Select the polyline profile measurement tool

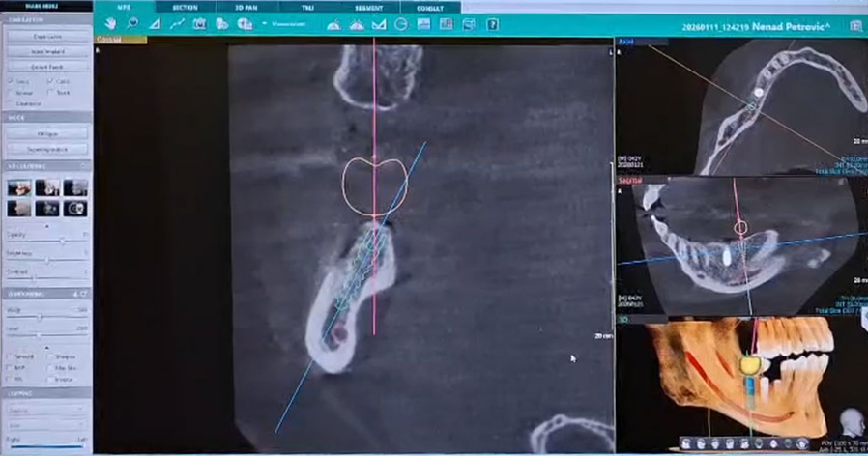pyautogui.click(x=177, y=24)
